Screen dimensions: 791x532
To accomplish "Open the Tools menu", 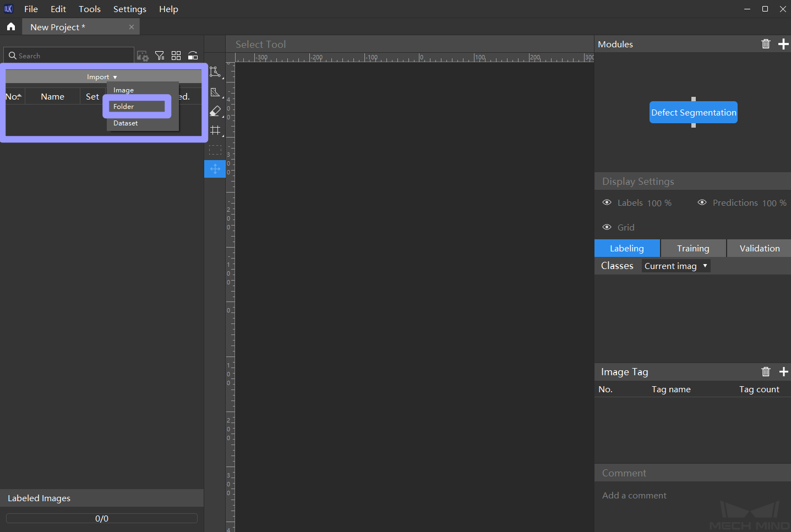I will (90, 9).
